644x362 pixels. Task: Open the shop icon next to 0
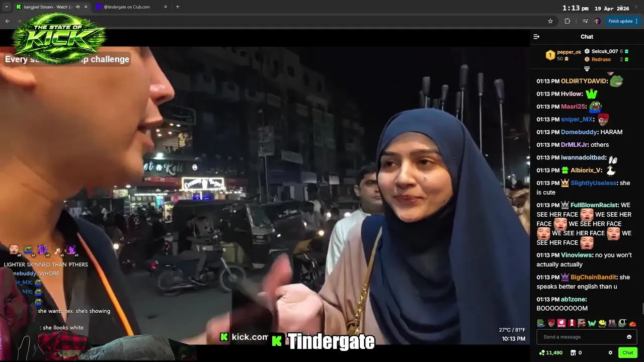(x=573, y=353)
